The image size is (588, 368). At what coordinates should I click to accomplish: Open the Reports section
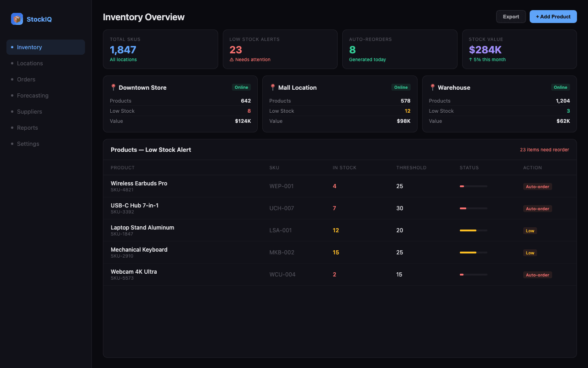pos(27,127)
